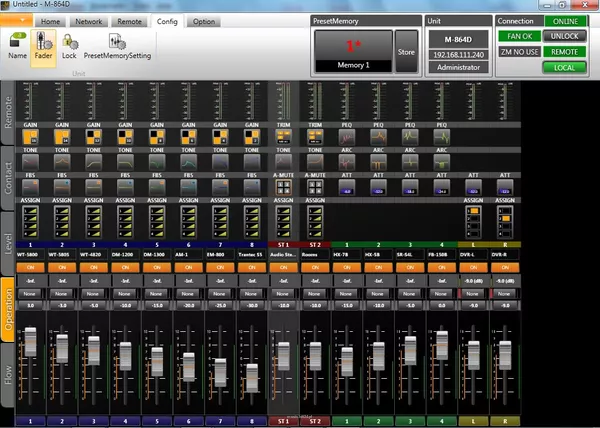This screenshot has width=600, height=428.
Task: Switch to the Network ribbon tab
Action: pyautogui.click(x=89, y=21)
